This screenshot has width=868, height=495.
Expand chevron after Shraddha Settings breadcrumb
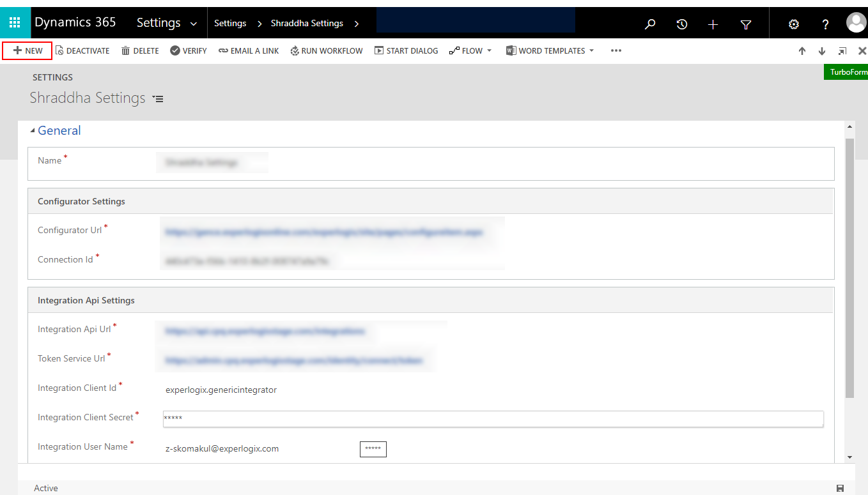pos(356,24)
